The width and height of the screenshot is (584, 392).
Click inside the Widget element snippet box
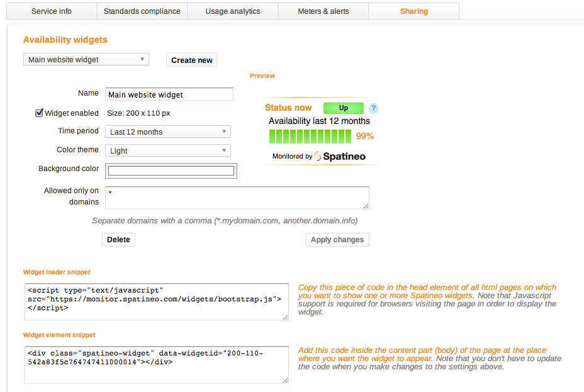click(157, 365)
